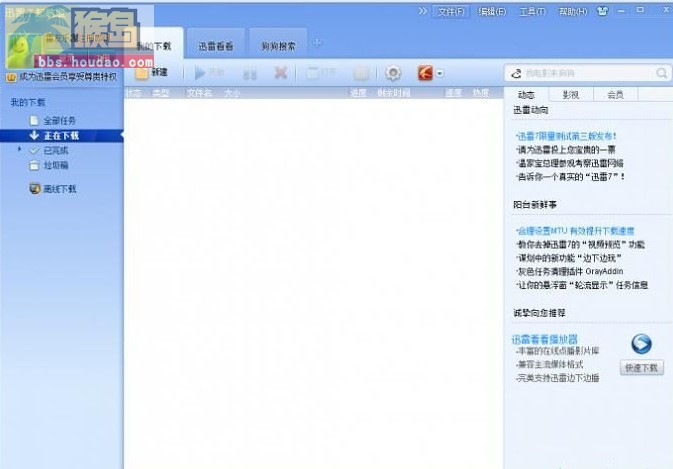Open link 让你的悬浮窗“轮流显示”任务信息

click(582, 285)
